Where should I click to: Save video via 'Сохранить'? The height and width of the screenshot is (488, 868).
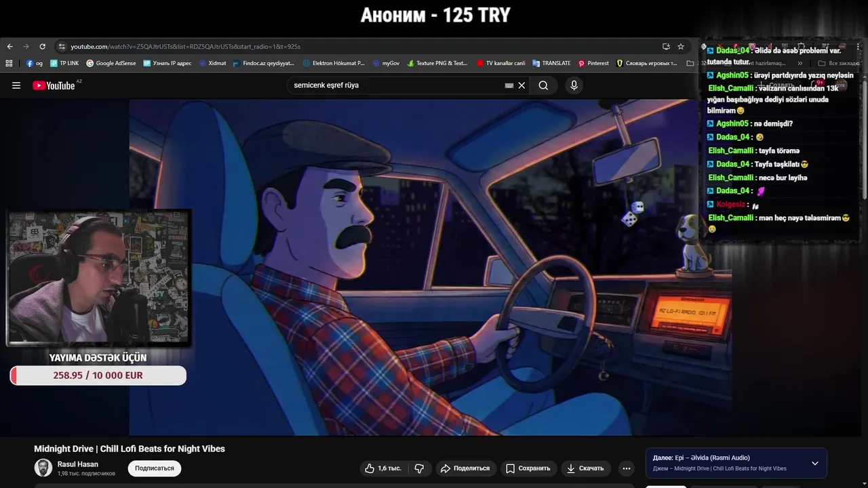tap(528, 468)
